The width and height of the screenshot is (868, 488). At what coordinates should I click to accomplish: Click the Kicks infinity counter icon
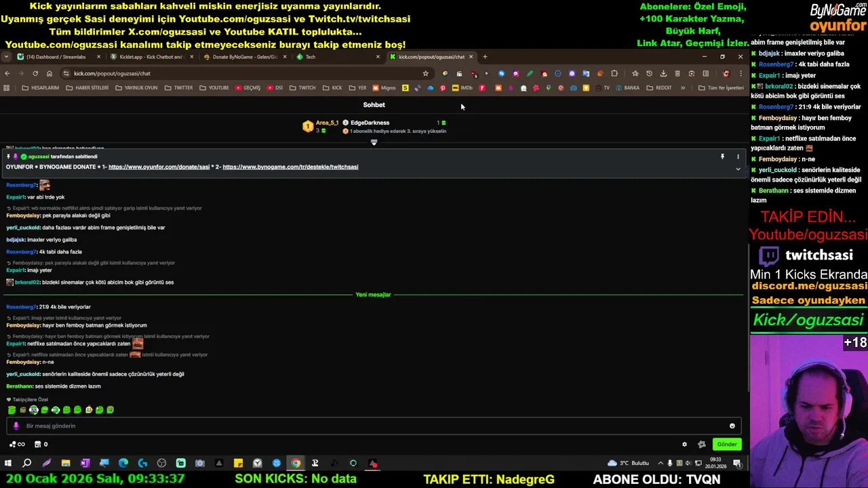click(17, 444)
